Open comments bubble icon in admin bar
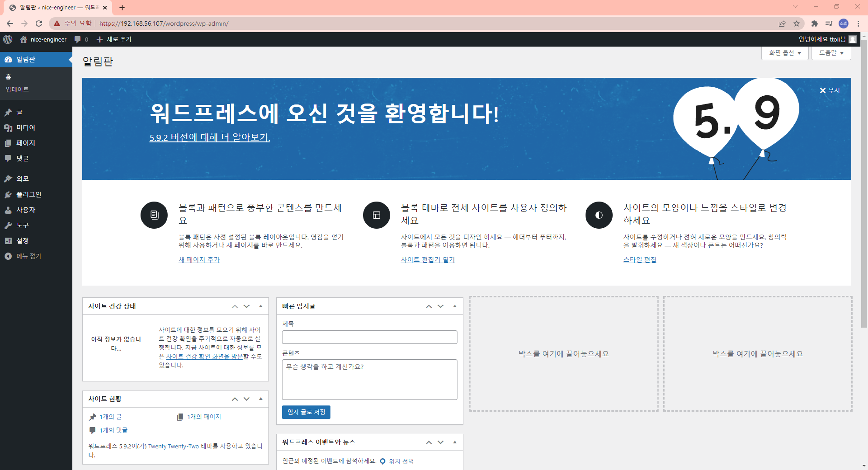Viewport: 868px width, 470px height. (x=78, y=39)
